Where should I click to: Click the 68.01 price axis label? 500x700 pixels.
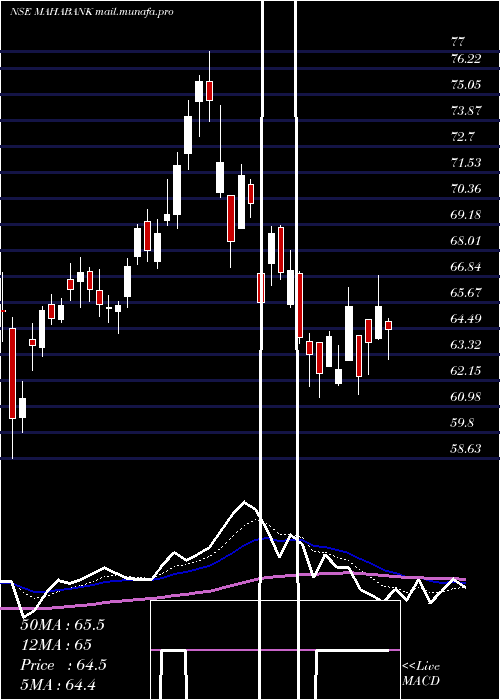click(466, 241)
